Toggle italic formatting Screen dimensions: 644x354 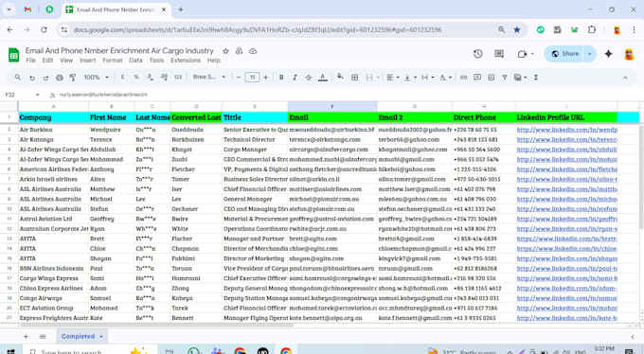295,78
